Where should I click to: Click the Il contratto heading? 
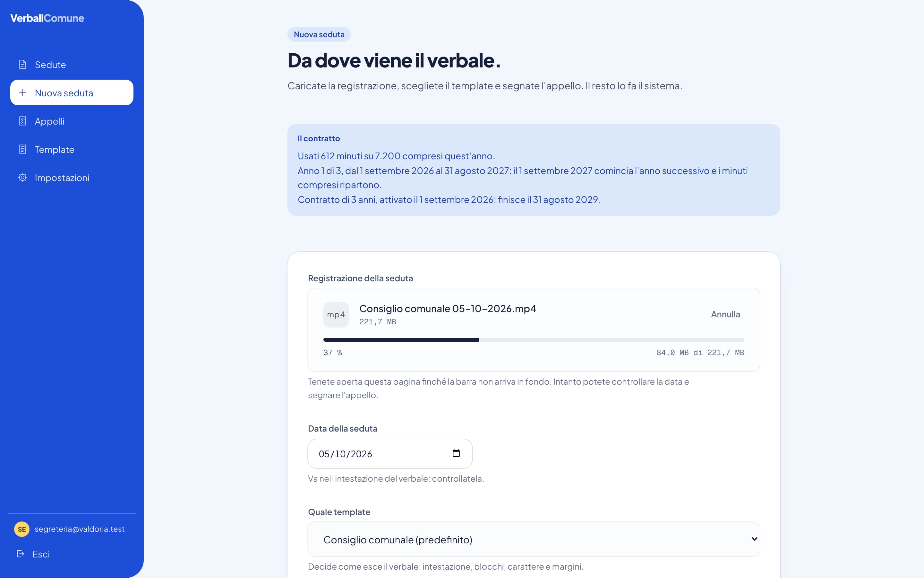click(319, 138)
